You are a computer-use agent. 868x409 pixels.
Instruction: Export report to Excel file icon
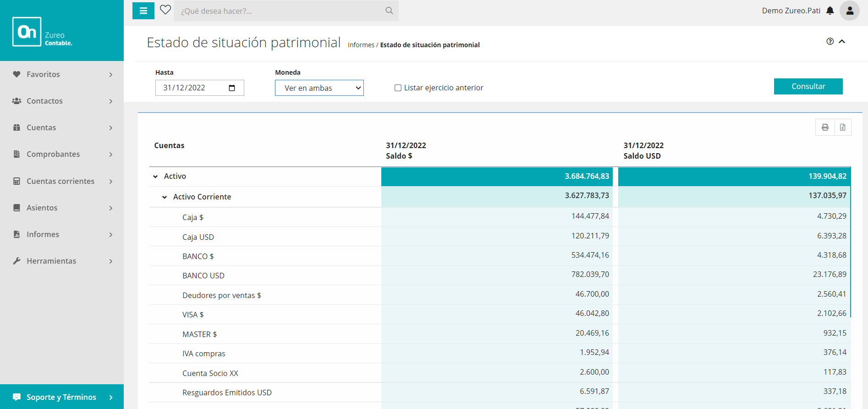[842, 127]
